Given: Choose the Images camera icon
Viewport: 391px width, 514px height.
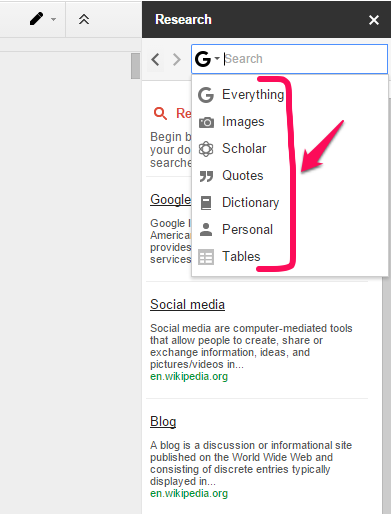Looking at the screenshot, I should (x=206, y=122).
